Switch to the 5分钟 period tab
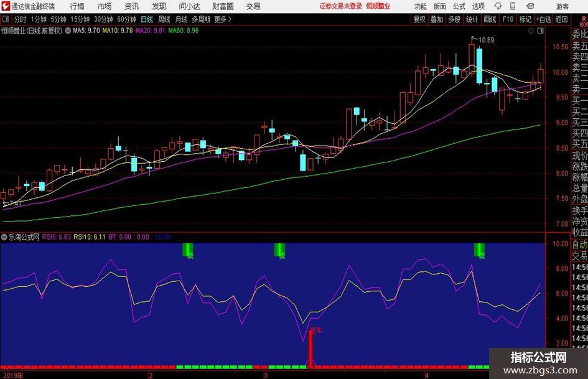Viewport: 588px width, 379px height. click(x=58, y=19)
